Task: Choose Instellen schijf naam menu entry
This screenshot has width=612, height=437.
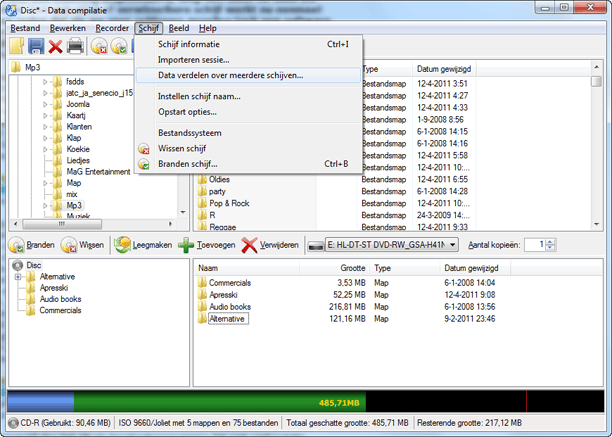Action: 248,96
